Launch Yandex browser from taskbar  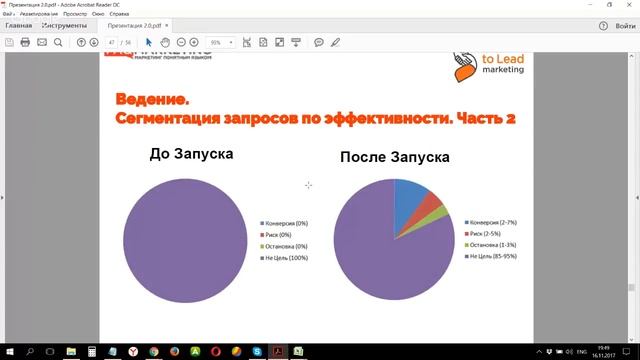point(133,351)
